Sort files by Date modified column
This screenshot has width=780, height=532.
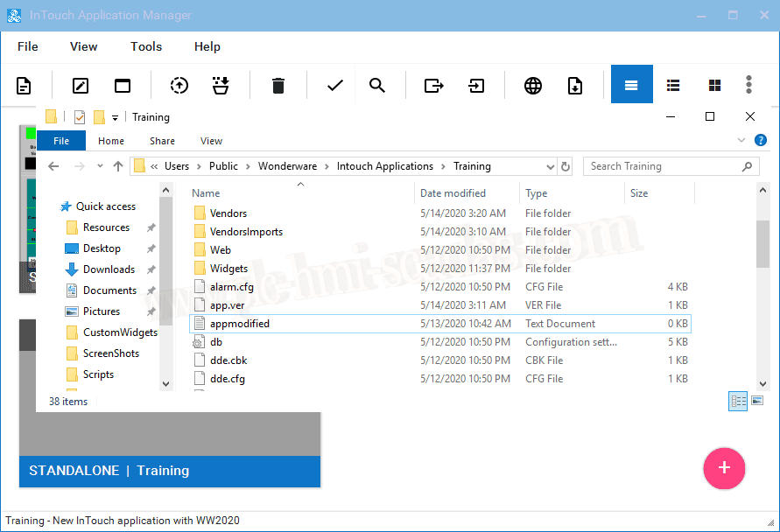[x=453, y=193]
